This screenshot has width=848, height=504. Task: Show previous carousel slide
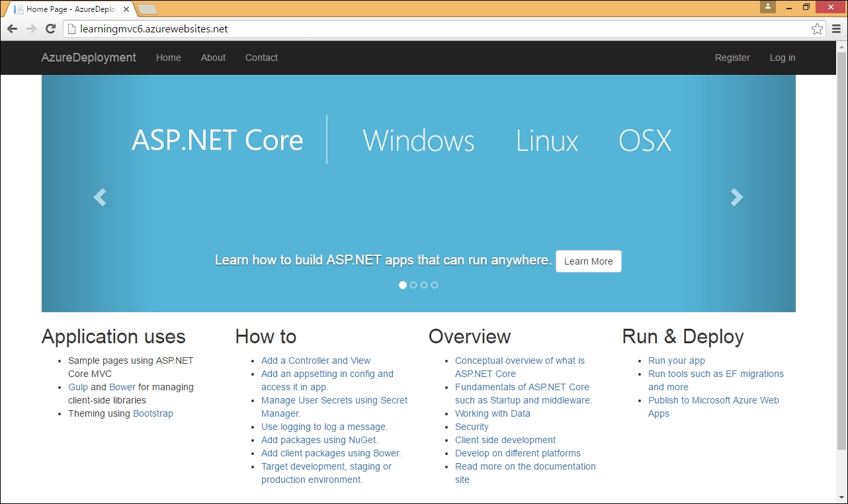tap(100, 197)
